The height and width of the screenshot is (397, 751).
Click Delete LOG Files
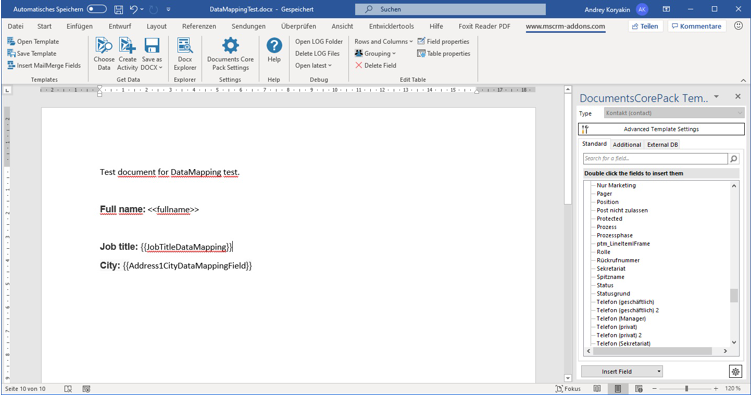[x=317, y=54]
